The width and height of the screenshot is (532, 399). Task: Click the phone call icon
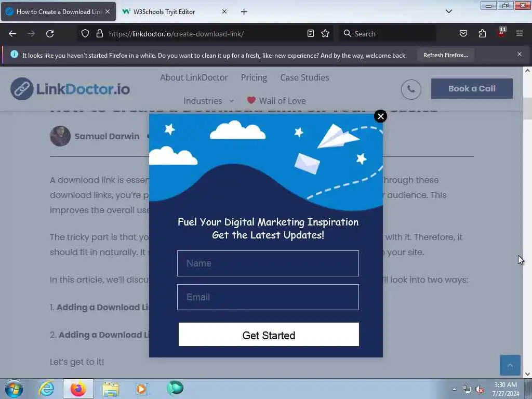pyautogui.click(x=411, y=89)
